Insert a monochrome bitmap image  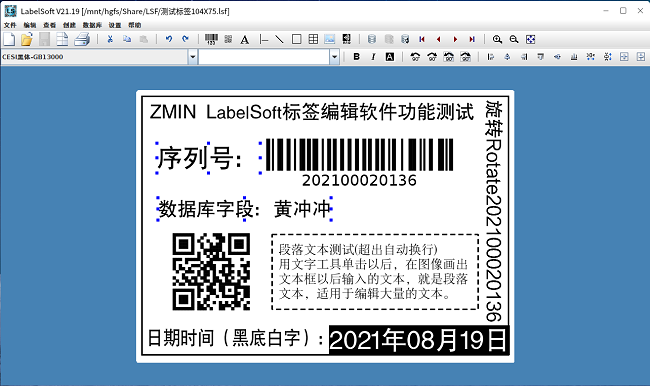(347, 39)
